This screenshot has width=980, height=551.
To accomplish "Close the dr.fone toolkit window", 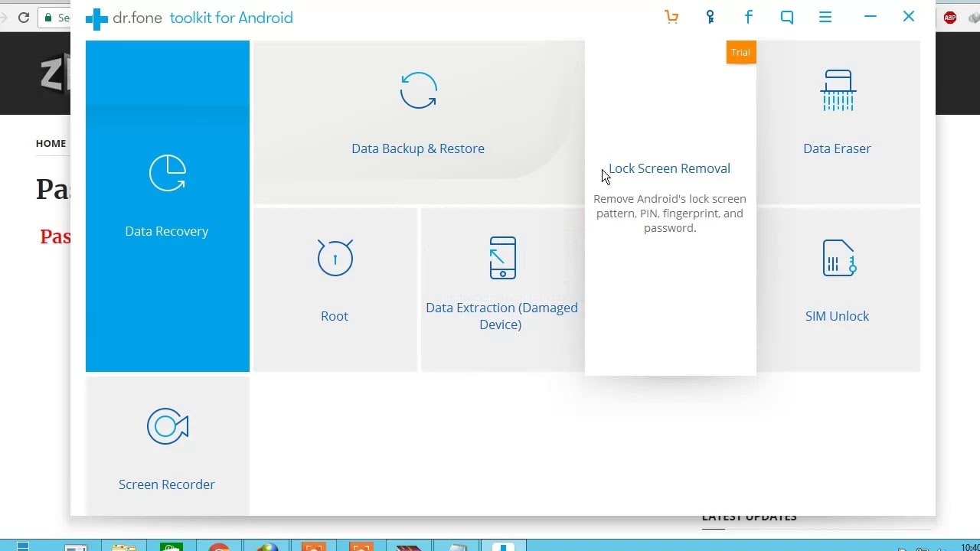I will (909, 16).
